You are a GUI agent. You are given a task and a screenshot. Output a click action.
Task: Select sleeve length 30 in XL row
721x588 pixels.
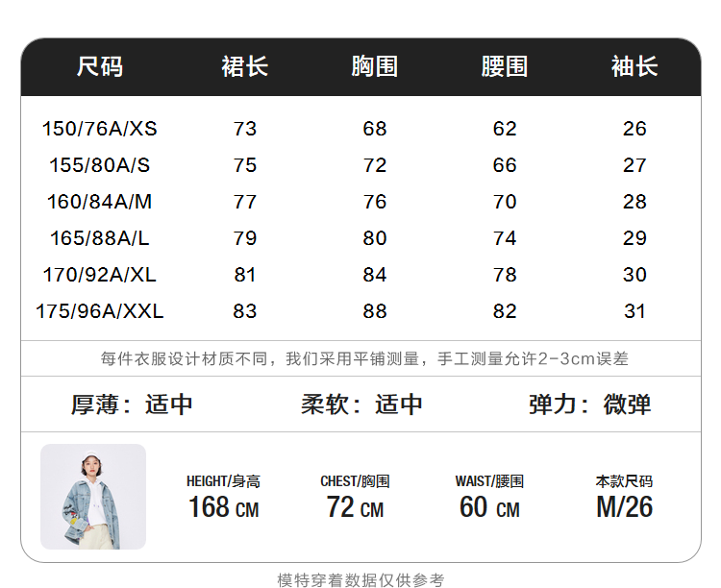pyautogui.click(x=635, y=275)
